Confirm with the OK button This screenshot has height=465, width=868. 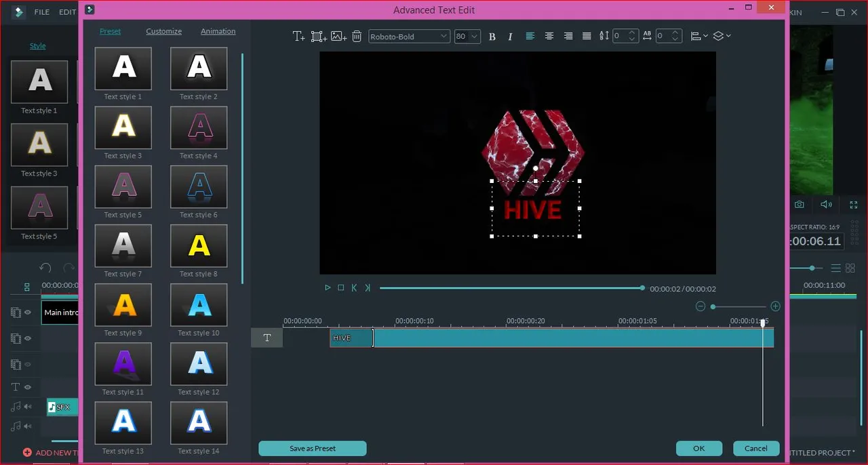coord(699,449)
